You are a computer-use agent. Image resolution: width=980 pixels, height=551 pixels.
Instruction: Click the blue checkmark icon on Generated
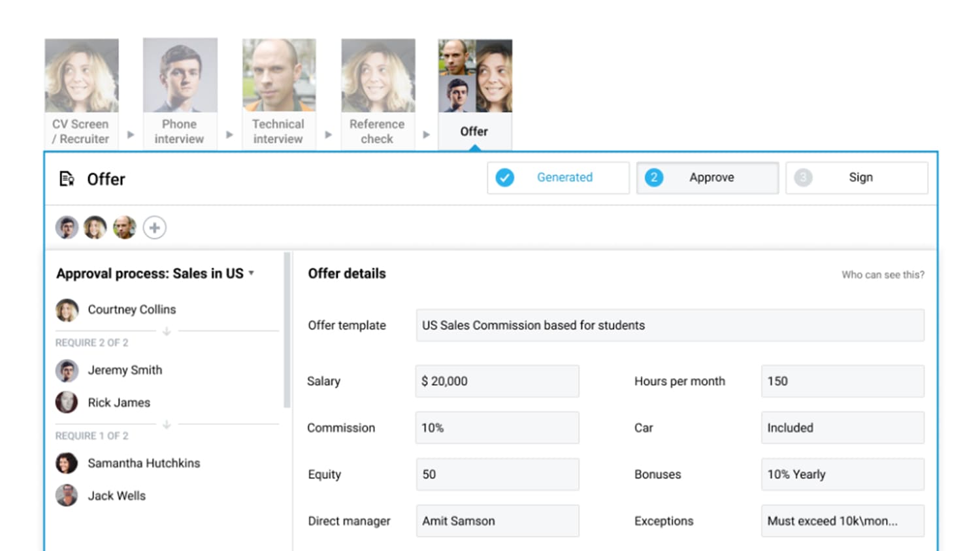505,178
